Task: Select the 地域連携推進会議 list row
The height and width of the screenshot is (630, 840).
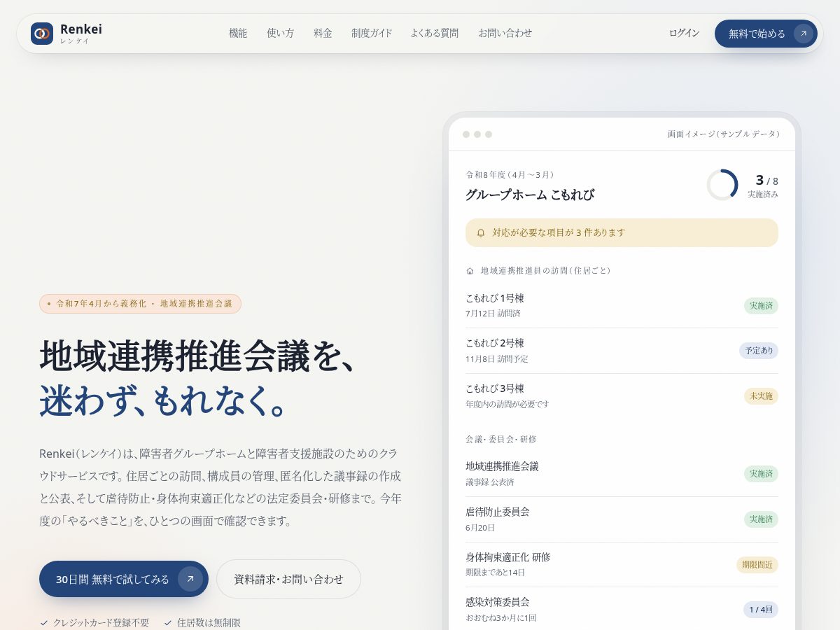Action: (x=622, y=474)
